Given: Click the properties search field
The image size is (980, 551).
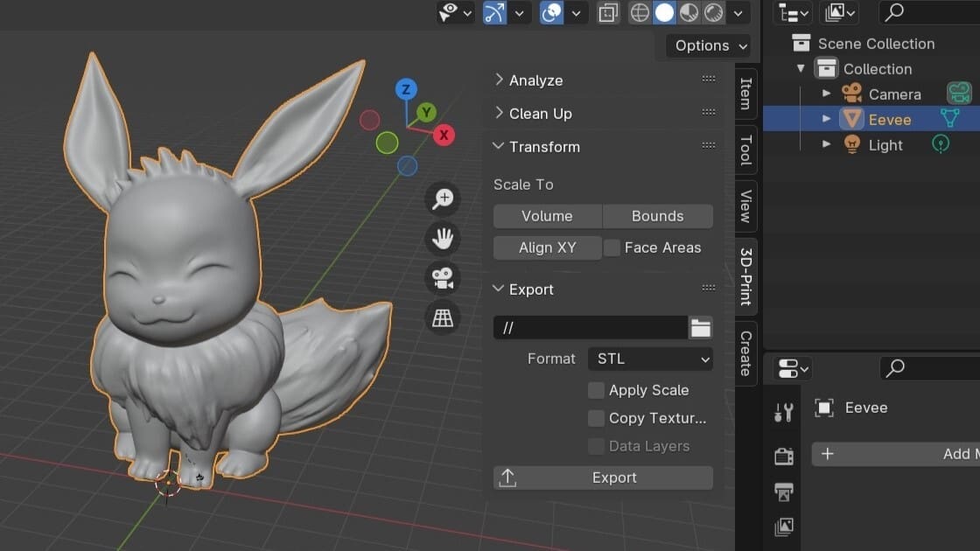Looking at the screenshot, I should (930, 368).
